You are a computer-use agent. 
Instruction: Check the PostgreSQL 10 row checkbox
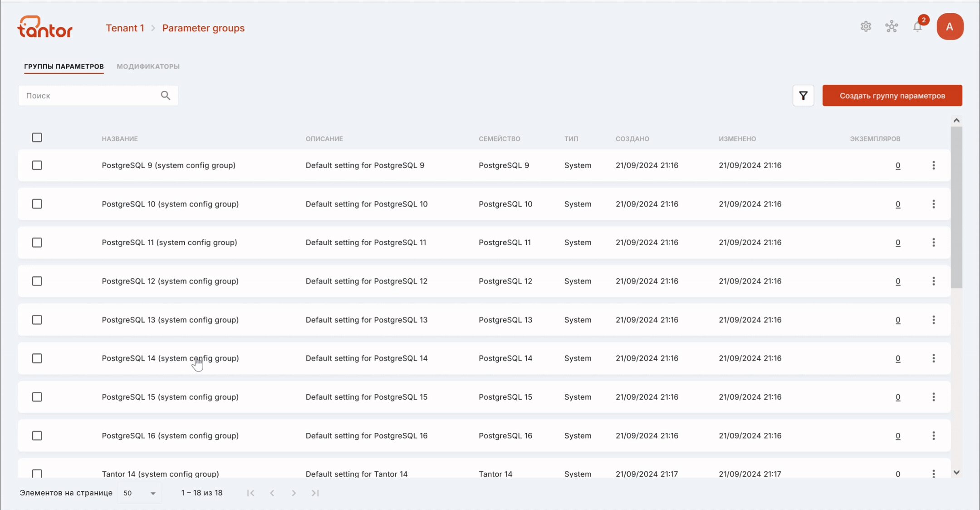(x=37, y=204)
